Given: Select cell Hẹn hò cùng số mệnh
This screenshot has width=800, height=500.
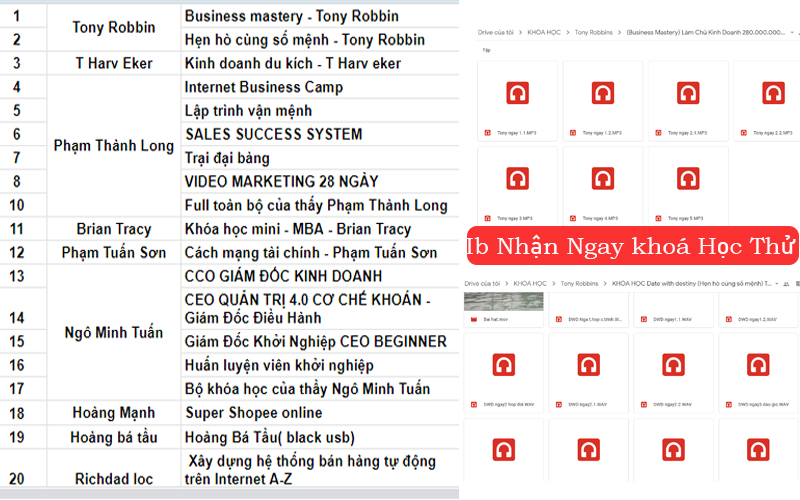Looking at the screenshot, I should tap(320, 40).
